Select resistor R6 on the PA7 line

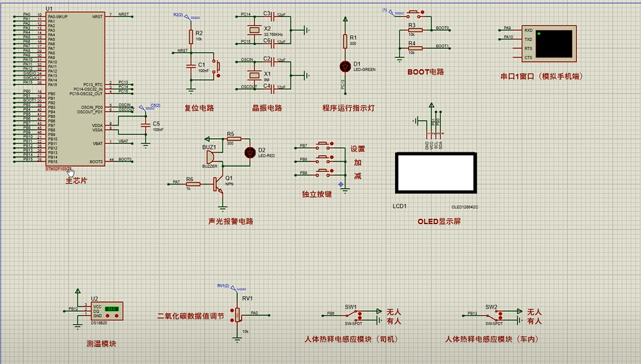click(193, 184)
